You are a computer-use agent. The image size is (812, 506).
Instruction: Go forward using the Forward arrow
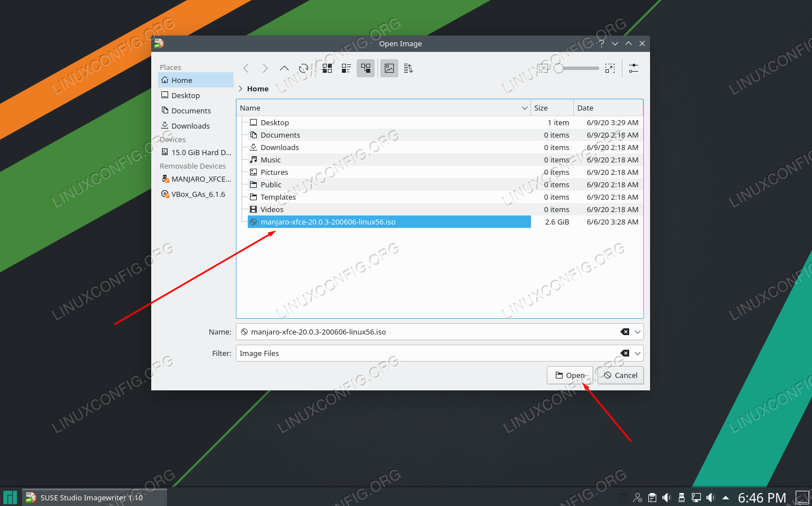coord(265,68)
